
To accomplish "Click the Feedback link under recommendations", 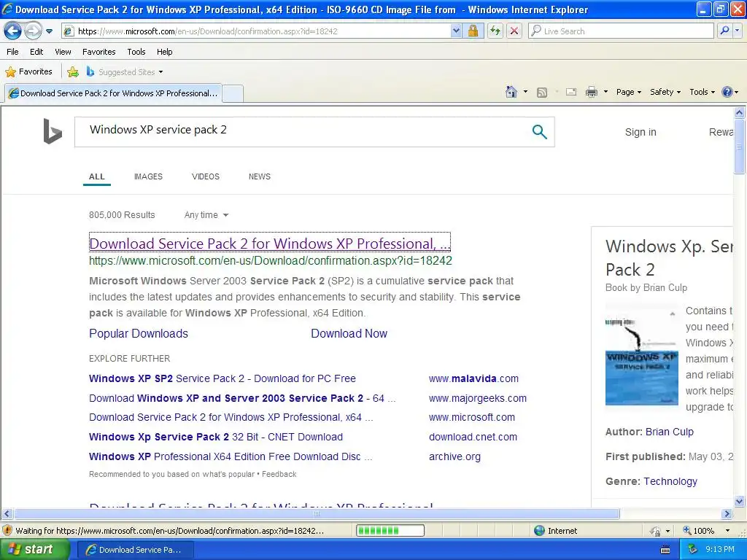I will coord(279,474).
